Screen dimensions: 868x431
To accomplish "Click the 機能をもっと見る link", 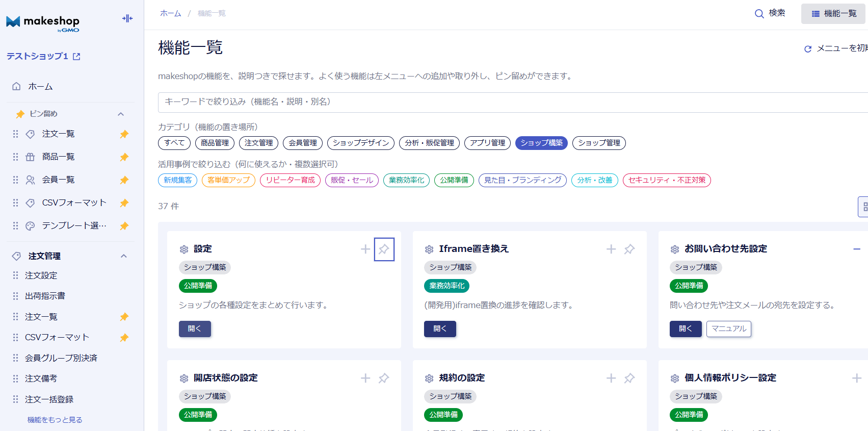I will click(55, 420).
